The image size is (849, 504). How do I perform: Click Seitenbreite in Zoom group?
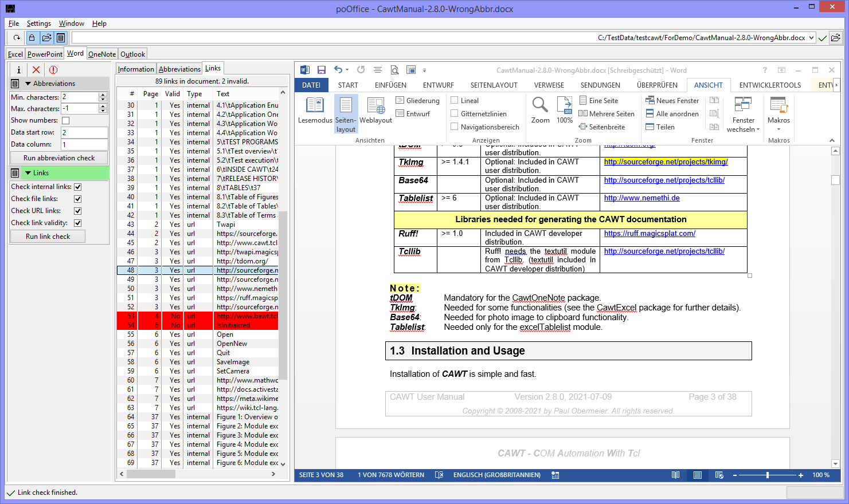[602, 127]
